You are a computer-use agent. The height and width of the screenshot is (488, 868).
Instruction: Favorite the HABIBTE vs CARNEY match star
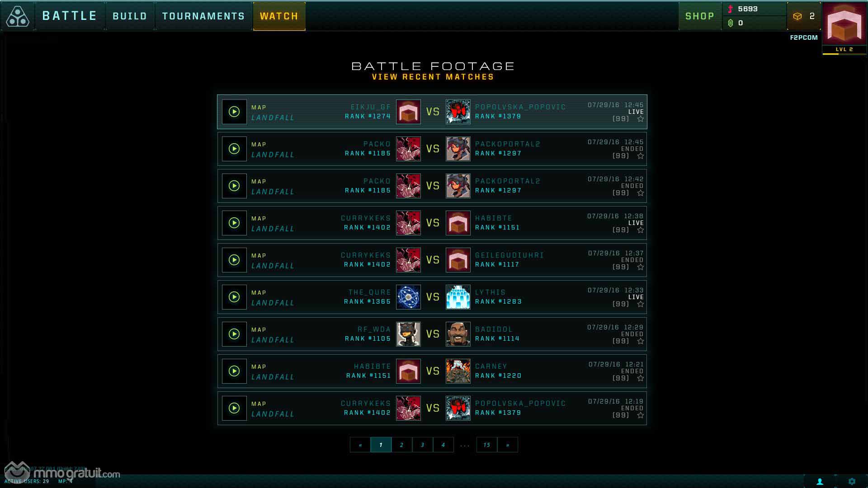coord(640,378)
